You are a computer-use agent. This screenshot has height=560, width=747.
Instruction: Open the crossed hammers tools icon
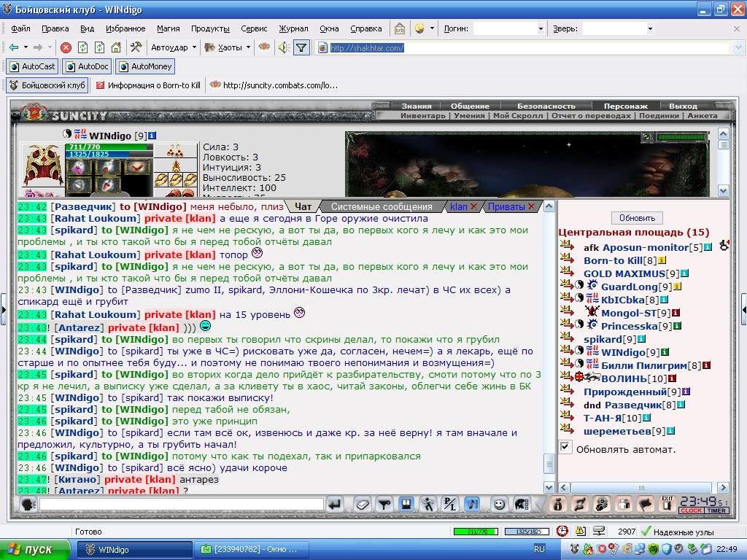point(136,47)
